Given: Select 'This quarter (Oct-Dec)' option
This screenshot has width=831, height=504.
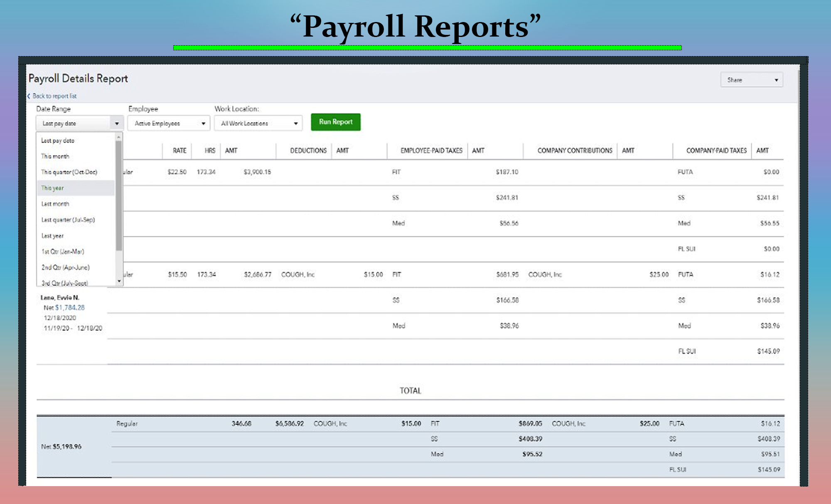Looking at the screenshot, I should [69, 172].
